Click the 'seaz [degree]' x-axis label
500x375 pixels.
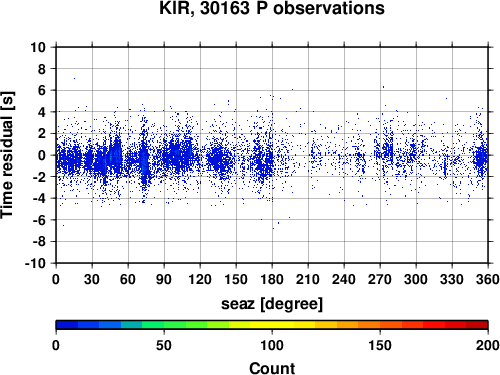272,304
